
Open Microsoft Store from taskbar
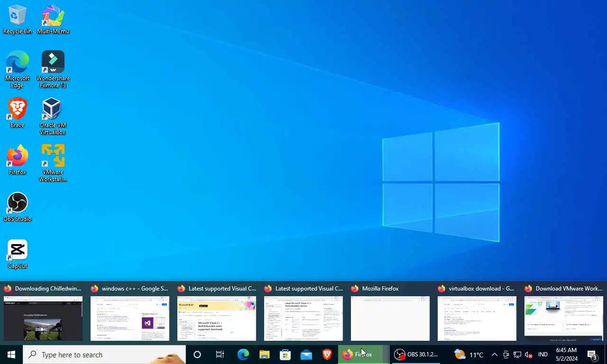(x=285, y=355)
